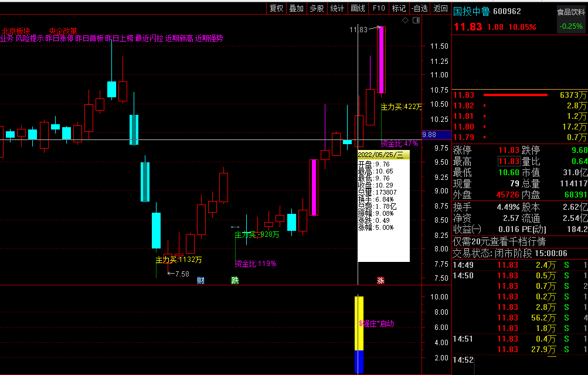Click the 10.05% change percentage
Screen dimensions: 588x375
(522, 27)
